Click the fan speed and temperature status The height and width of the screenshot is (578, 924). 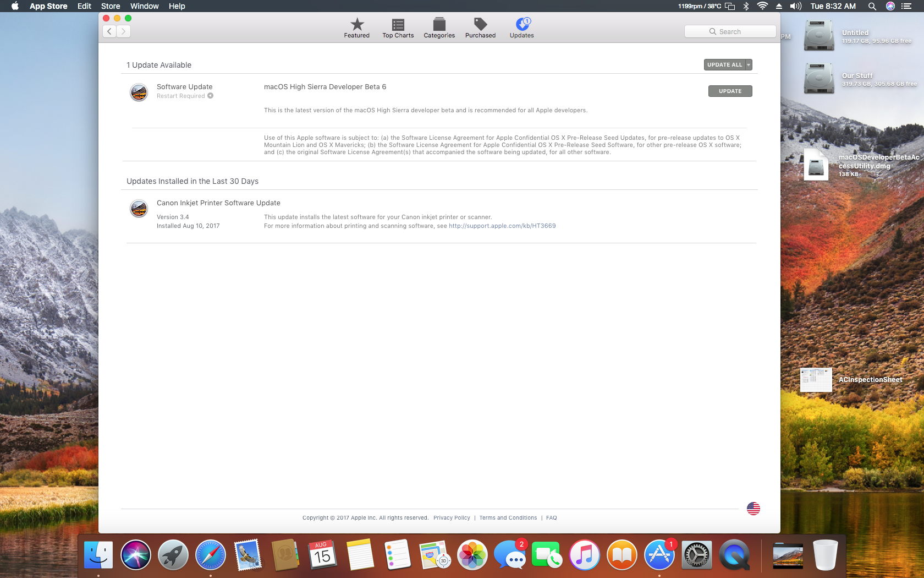700,6
